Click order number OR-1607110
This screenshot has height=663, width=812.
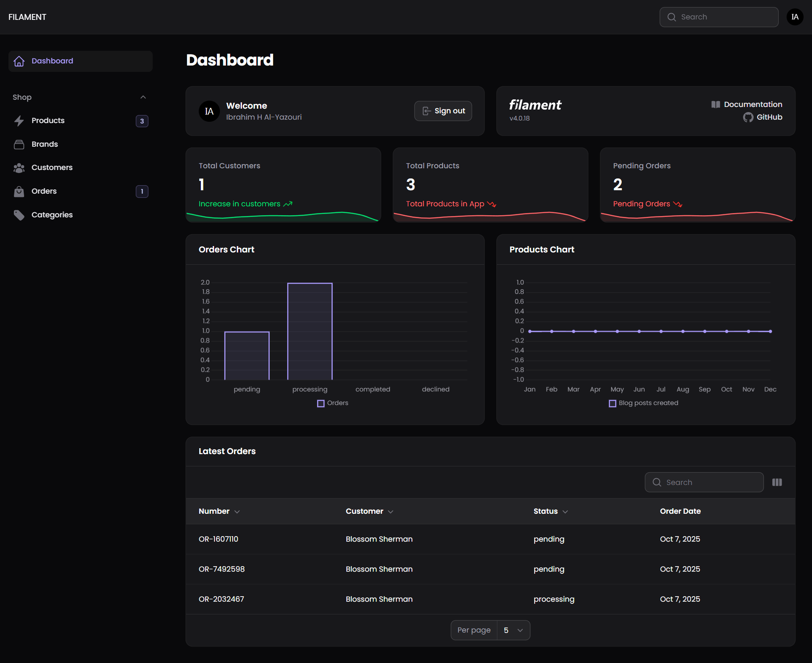click(x=218, y=540)
